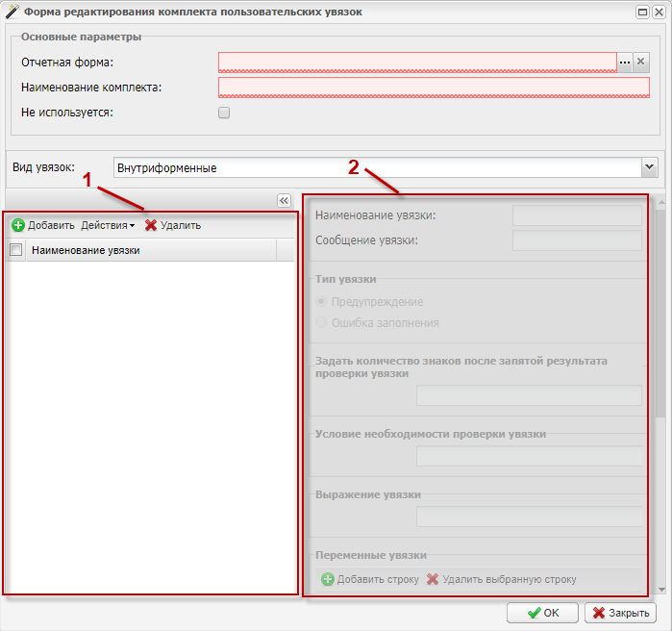Clear Отчетная форма with the X icon
The image size is (672, 631).
click(641, 62)
